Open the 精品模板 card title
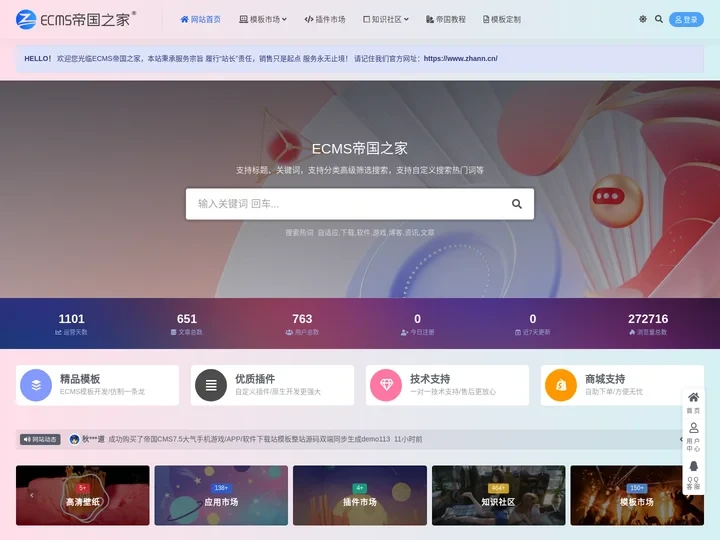The image size is (720, 540). [x=80, y=379]
